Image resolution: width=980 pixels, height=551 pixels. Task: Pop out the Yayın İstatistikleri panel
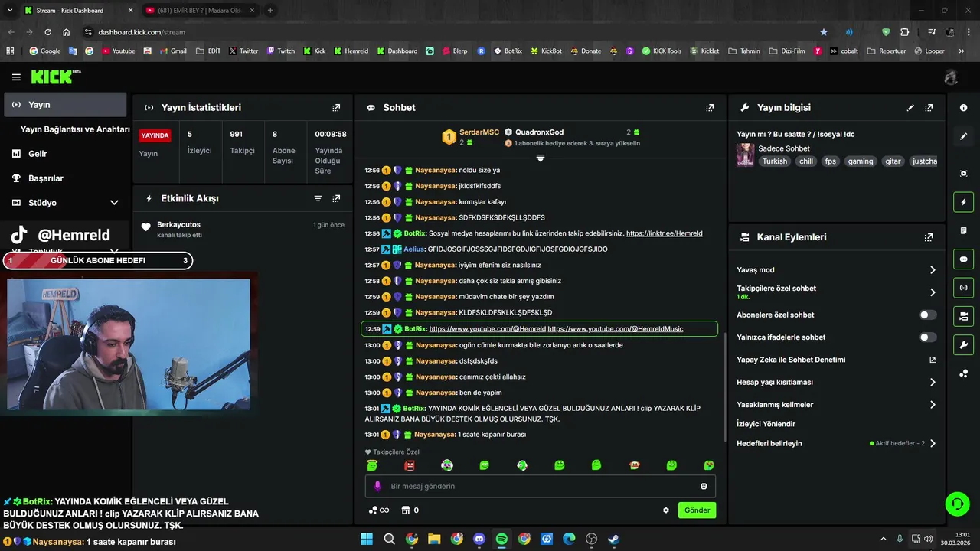click(336, 108)
